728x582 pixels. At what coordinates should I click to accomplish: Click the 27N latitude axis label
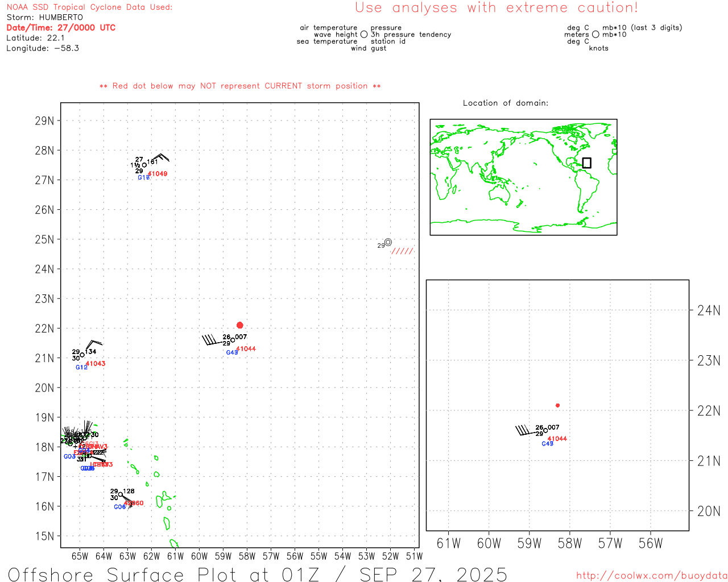(44, 180)
